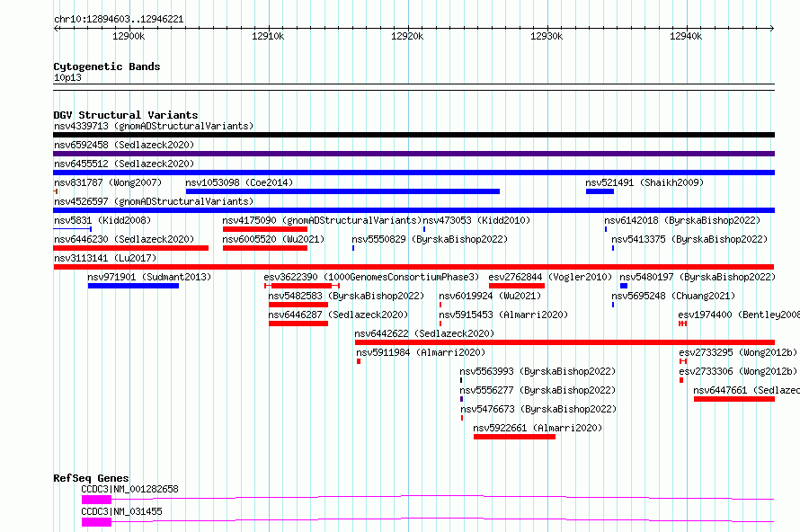
Task: Select magenta exon block of CCDC3 NM_001282658
Action: (96, 500)
